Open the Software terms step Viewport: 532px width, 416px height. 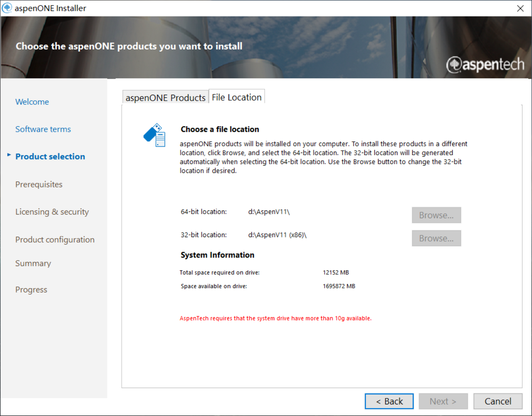[43, 129]
